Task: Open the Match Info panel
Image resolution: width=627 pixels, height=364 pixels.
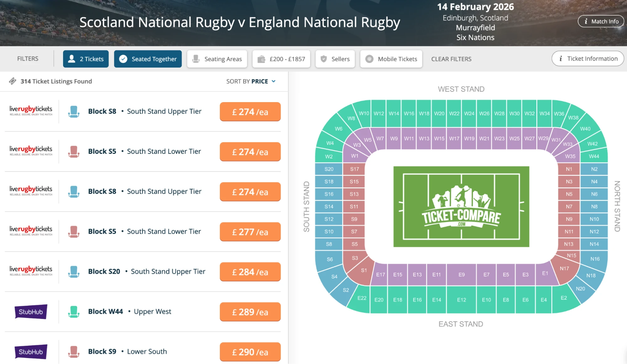Action: click(601, 21)
